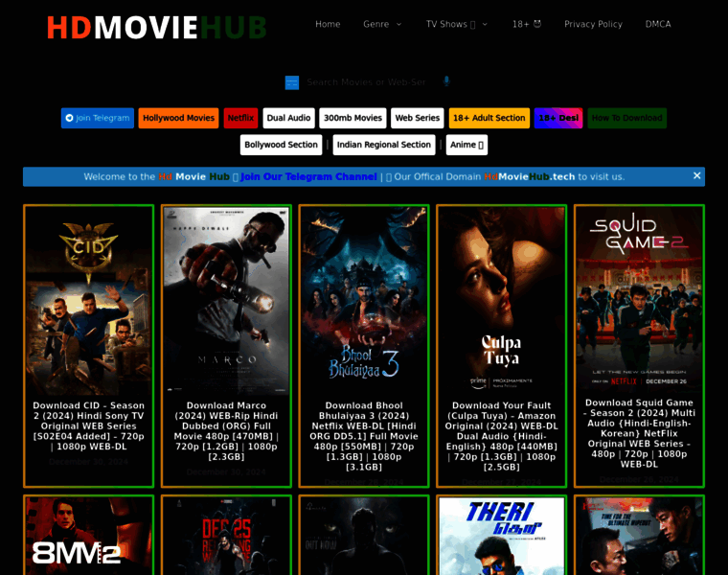This screenshot has height=575, width=728.
Task: Follow Join Our Telegram Channel link
Action: (308, 176)
